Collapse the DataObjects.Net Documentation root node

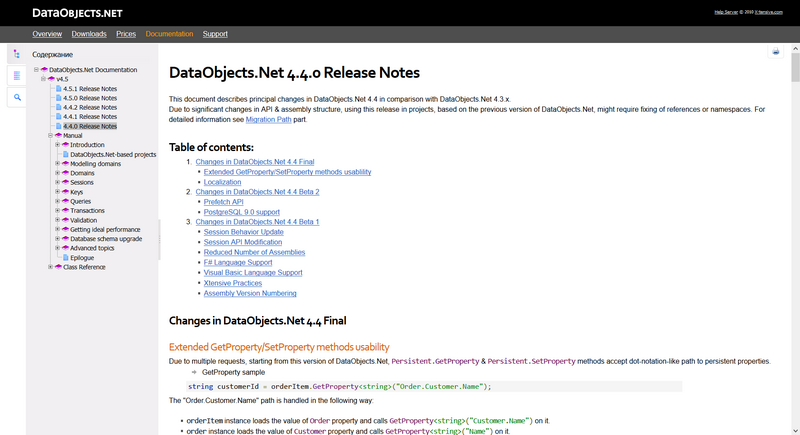(x=36, y=69)
